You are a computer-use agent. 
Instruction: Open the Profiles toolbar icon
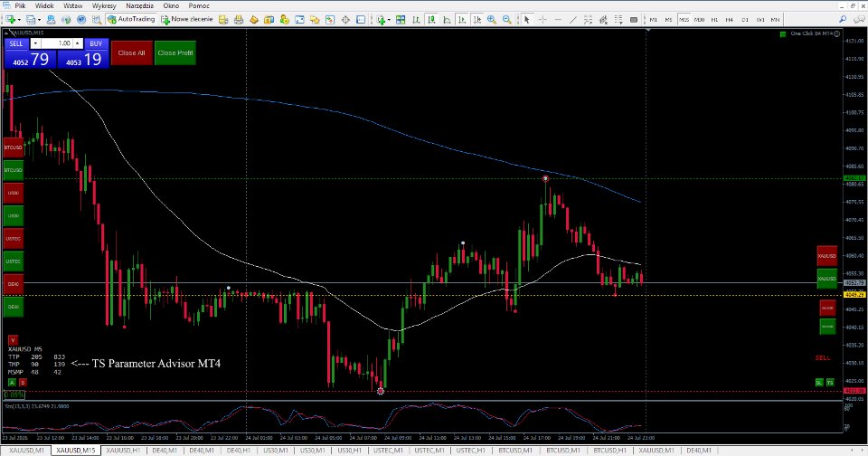point(30,19)
